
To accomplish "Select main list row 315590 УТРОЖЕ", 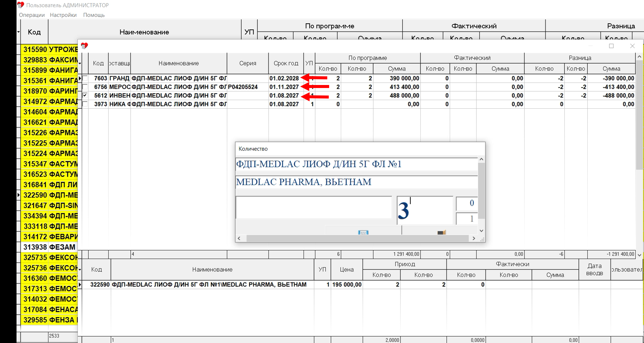I will [49, 49].
